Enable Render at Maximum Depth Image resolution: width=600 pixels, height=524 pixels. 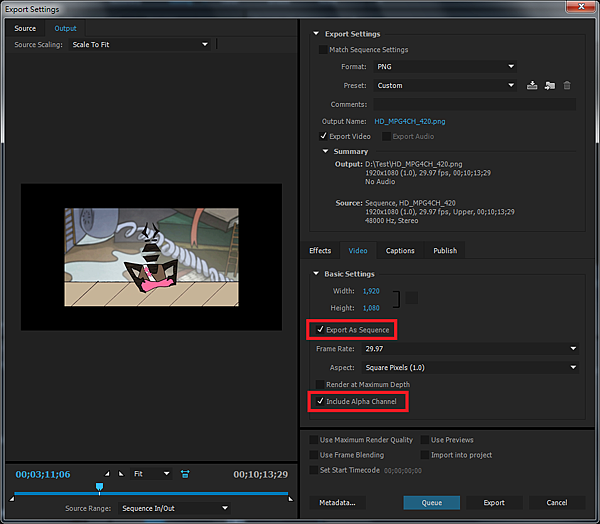point(320,384)
